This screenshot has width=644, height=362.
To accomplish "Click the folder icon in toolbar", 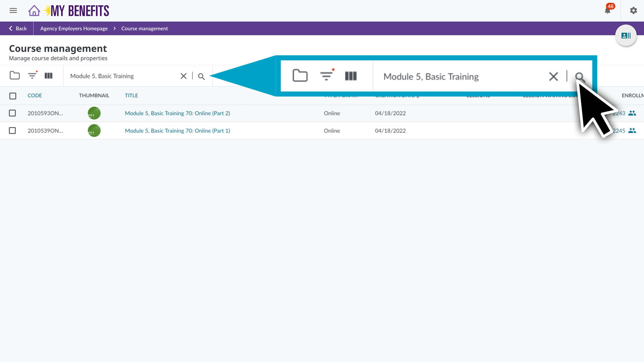I will 14,76.
